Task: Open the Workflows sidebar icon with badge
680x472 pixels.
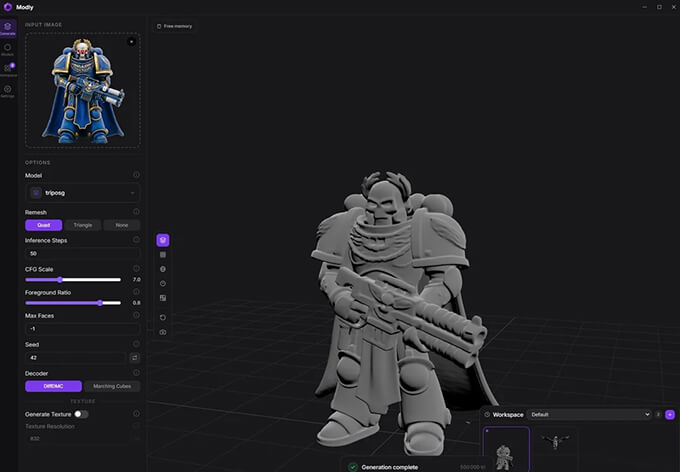Action: tap(8, 70)
